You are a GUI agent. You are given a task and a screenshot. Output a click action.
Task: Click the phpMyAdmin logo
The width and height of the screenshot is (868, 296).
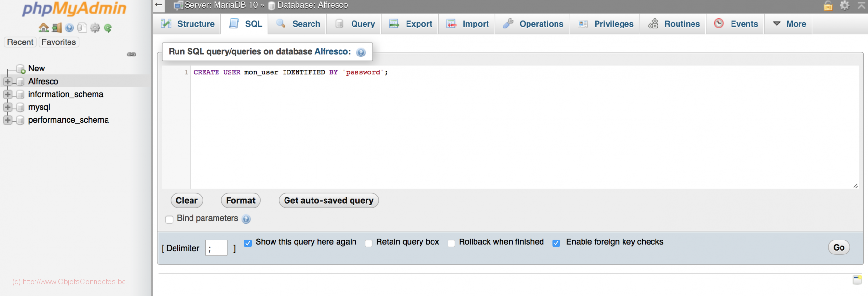[74, 9]
